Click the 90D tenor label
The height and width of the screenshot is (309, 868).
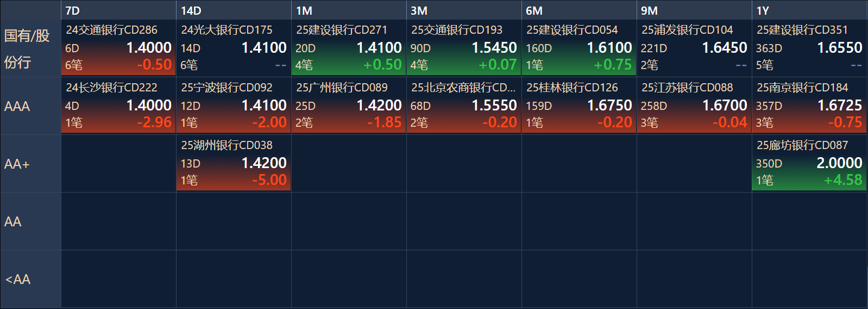coord(421,48)
